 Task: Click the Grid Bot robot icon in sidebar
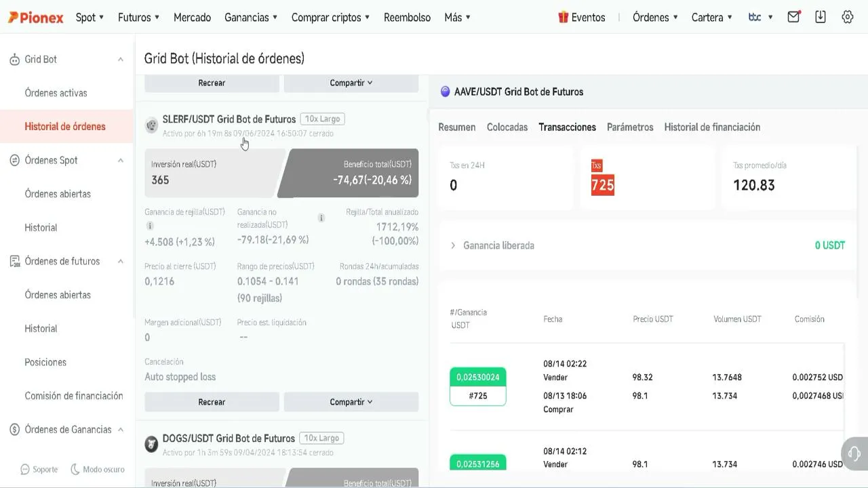tap(14, 60)
